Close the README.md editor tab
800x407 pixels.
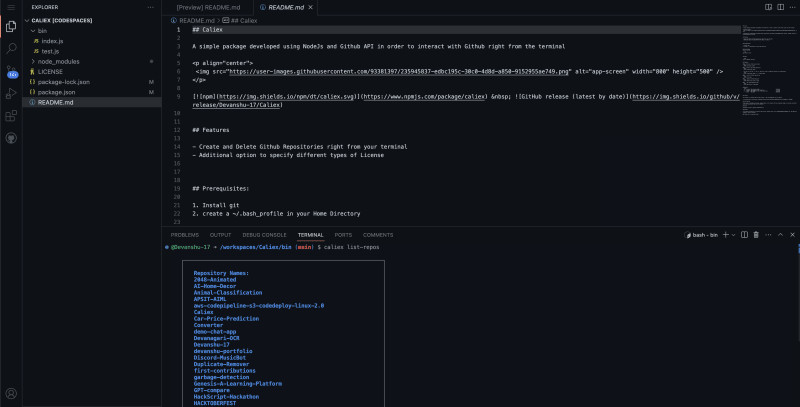(310, 7)
